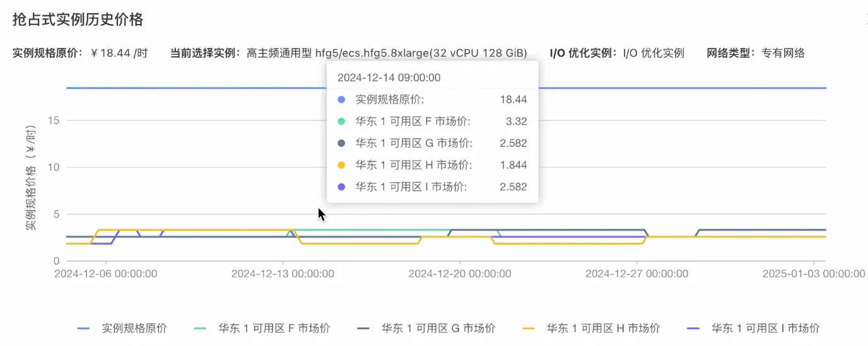Click tooltip row 可用区 I 市场价

click(432, 187)
